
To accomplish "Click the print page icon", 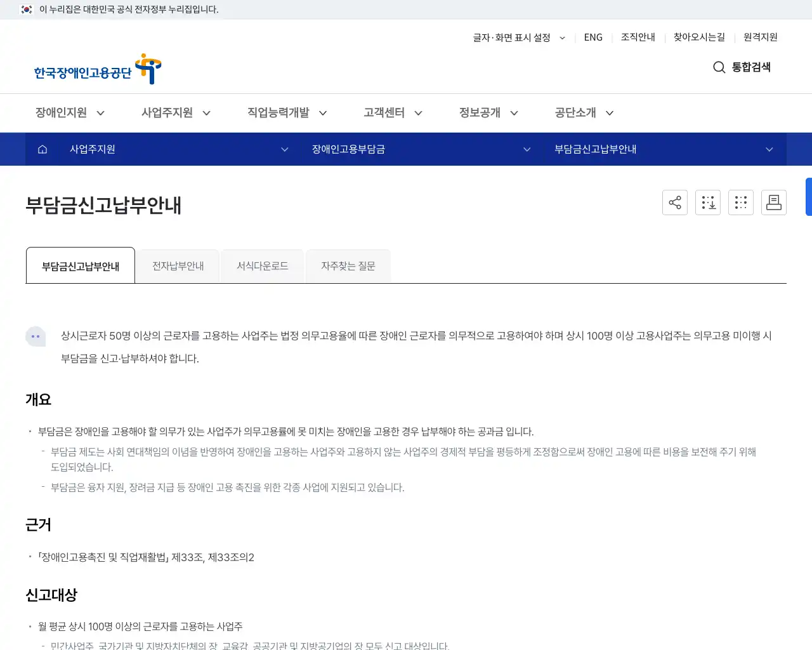I will click(x=774, y=202).
